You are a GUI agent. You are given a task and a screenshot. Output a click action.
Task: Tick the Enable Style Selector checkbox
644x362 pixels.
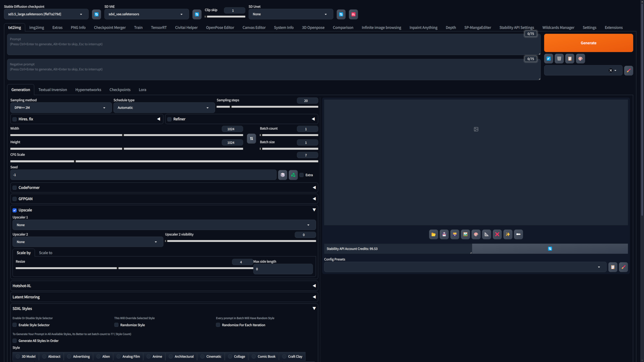pos(15,325)
